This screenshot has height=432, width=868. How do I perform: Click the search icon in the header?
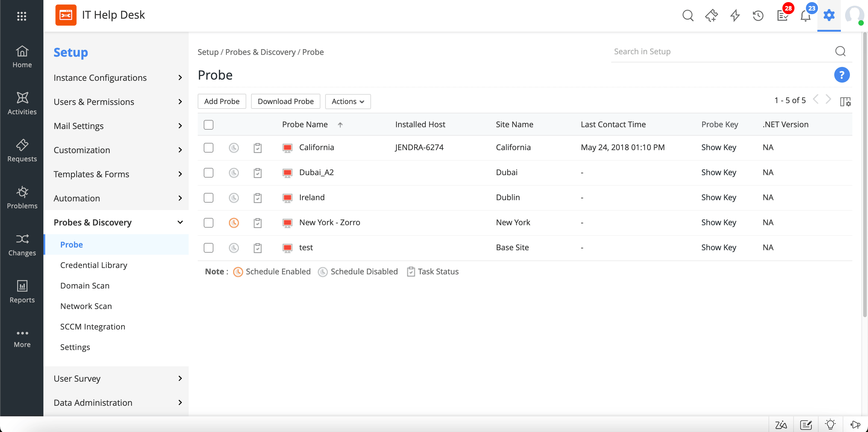[688, 15]
